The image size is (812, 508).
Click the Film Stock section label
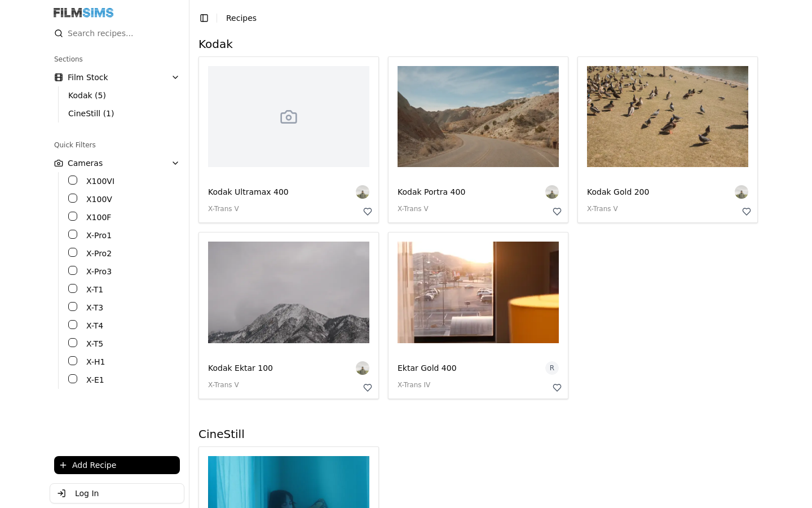tap(87, 77)
